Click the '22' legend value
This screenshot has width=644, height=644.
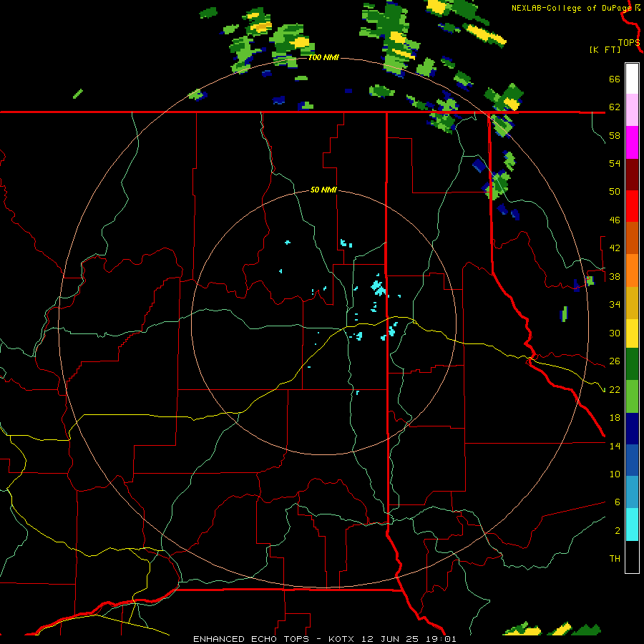[615, 390]
